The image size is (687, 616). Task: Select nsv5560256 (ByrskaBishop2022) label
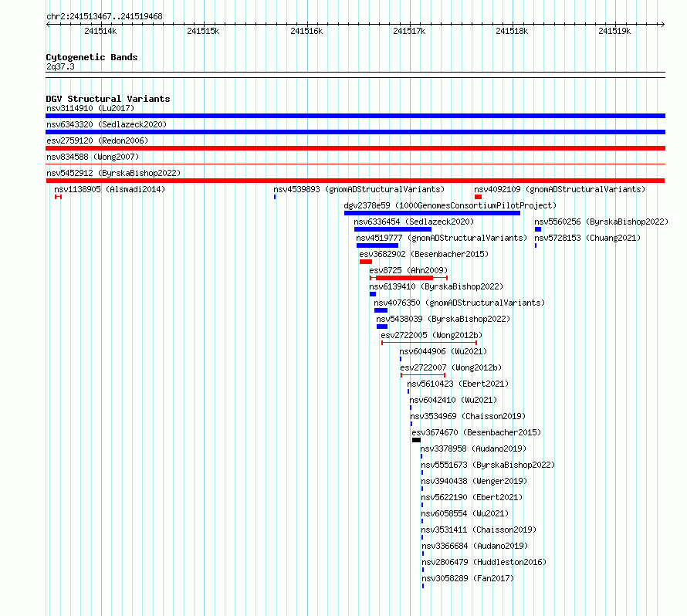601,222
